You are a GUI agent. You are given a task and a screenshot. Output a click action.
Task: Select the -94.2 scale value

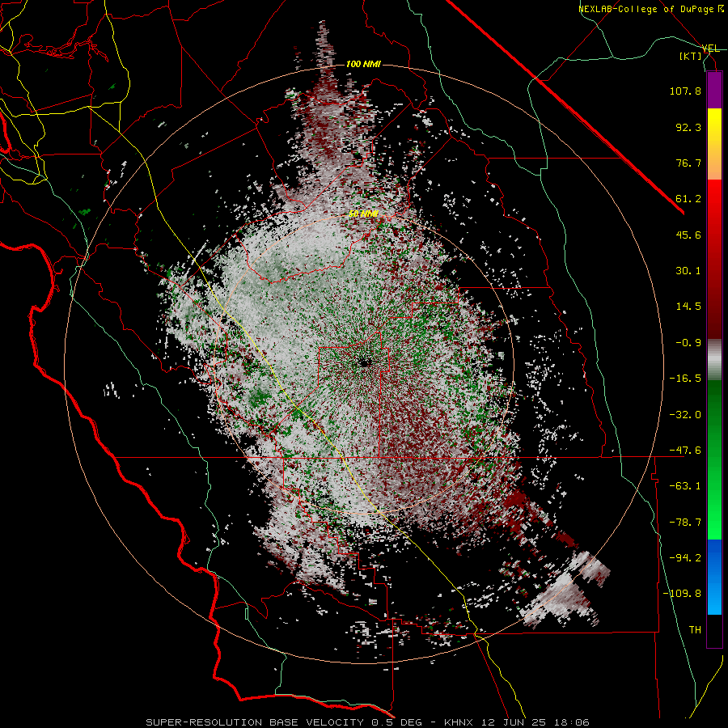coord(685,557)
